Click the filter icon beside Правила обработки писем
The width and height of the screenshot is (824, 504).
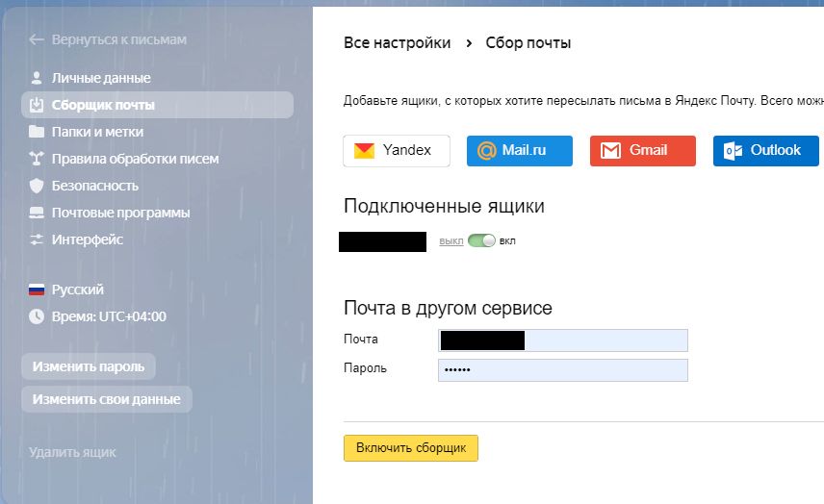tap(37, 159)
